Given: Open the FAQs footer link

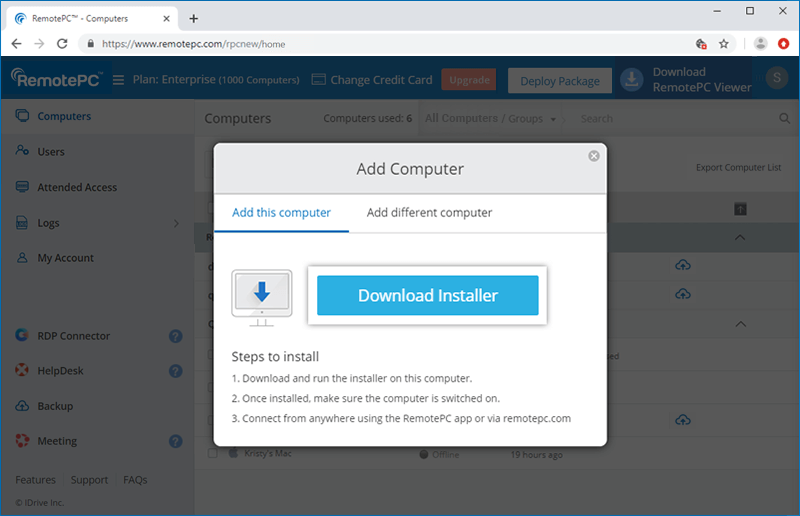Looking at the screenshot, I should click(135, 480).
